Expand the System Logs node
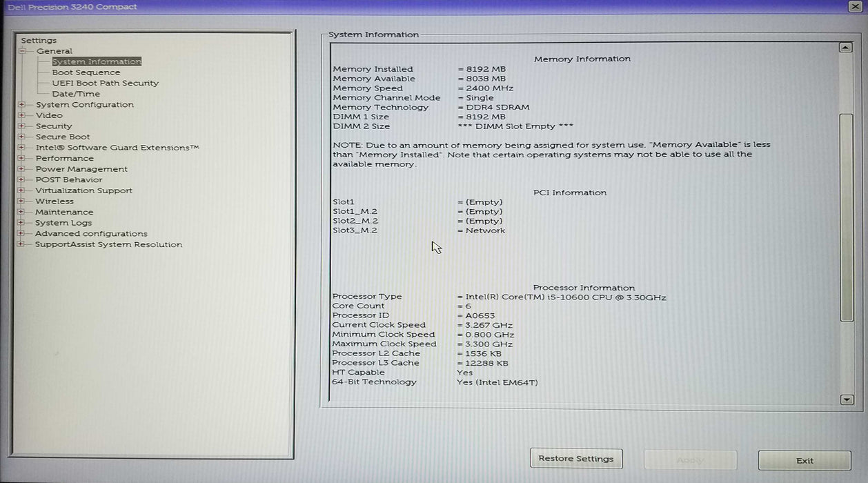This screenshot has height=483, width=868. 22,223
